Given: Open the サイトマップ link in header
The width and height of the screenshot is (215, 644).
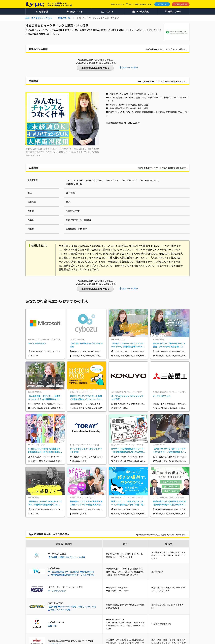Looking at the screenshot, I should (118, 5).
